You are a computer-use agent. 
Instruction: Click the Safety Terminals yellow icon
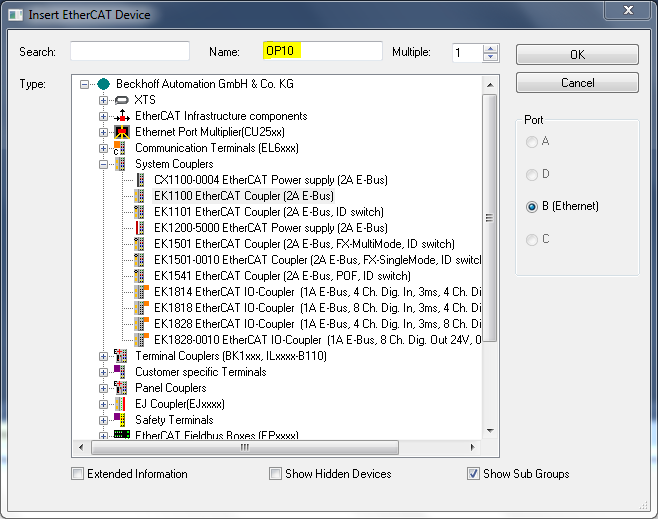point(122,420)
